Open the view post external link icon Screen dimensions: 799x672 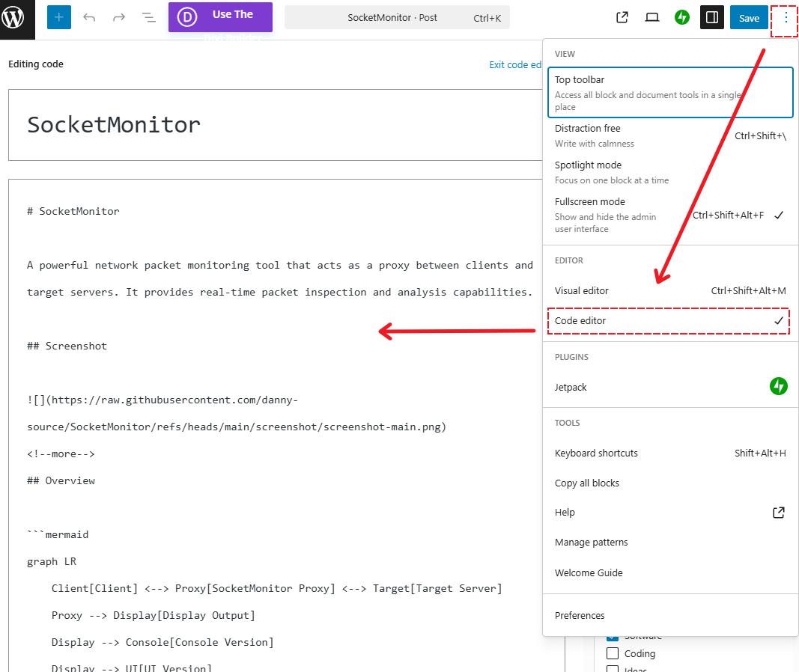point(622,18)
